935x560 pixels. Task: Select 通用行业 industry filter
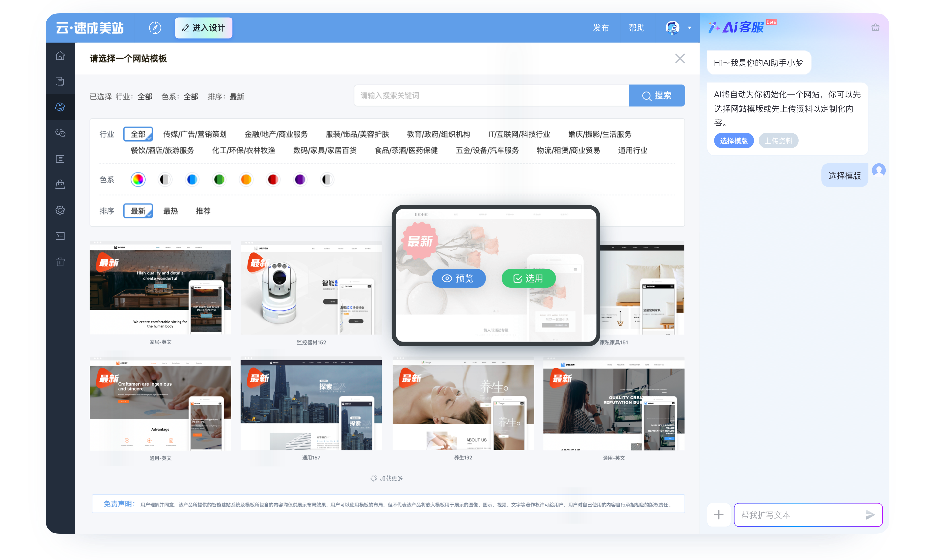coord(632,150)
